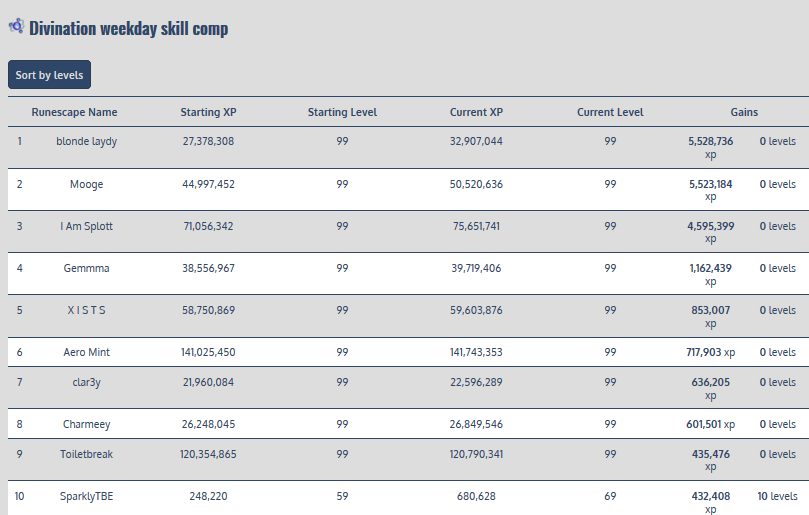
Task: Click Aero Mint in the rankings
Action: (86, 352)
